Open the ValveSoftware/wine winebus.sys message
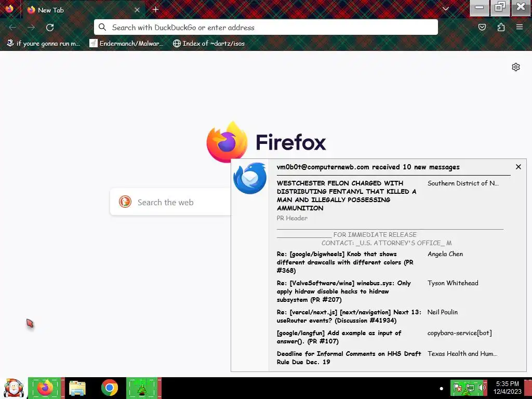Image resolution: width=532 pixels, height=399 pixels. click(344, 291)
